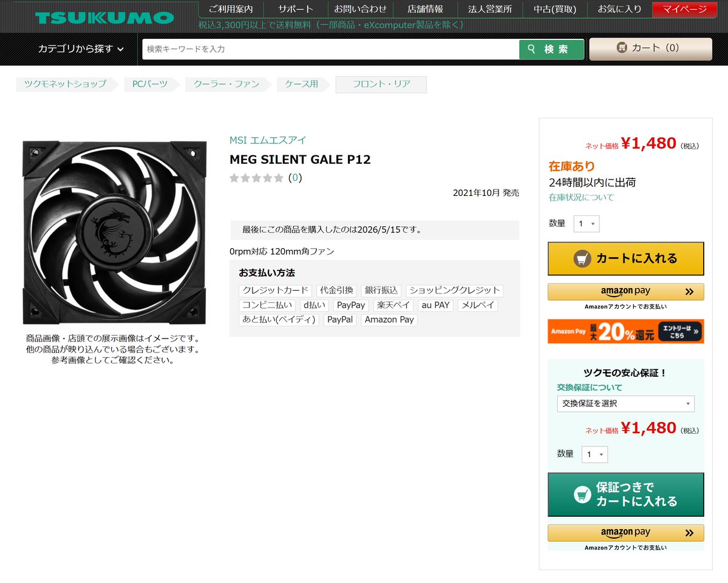Open the upper 数量 quantity dropdown
The height and width of the screenshot is (583, 728).
pyautogui.click(x=587, y=223)
